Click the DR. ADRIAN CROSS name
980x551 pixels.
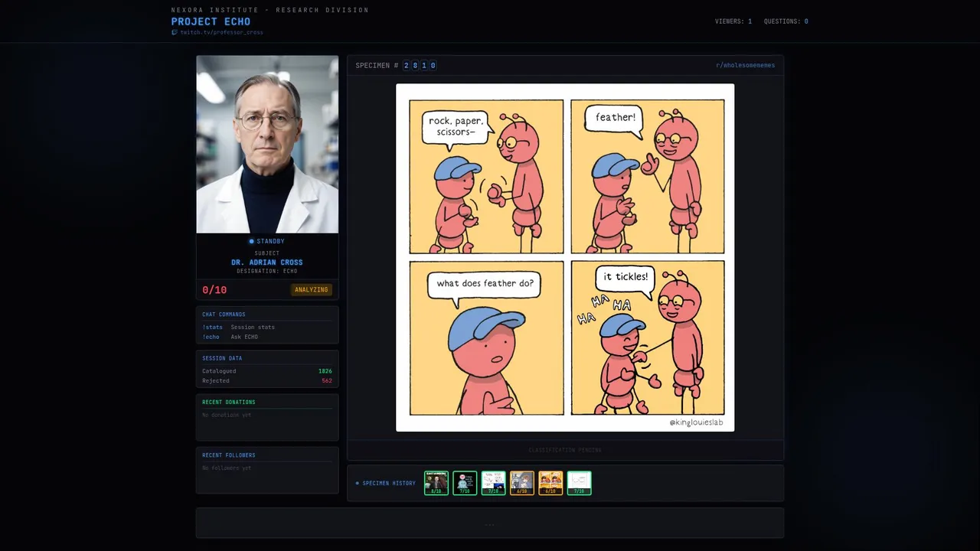coord(267,262)
